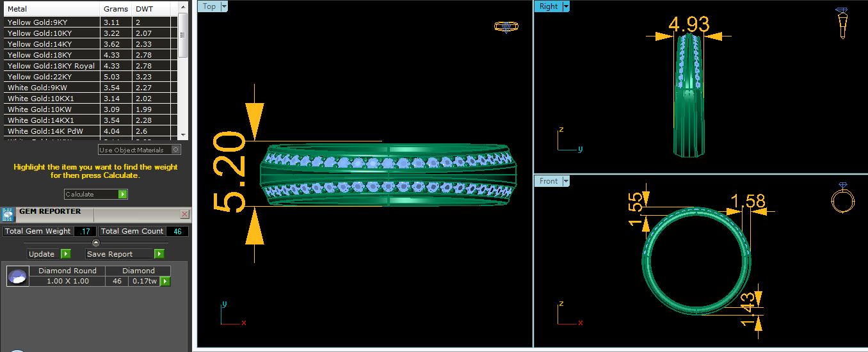Select the Front viewport label
Screen dimensions: 868x352
548,181
